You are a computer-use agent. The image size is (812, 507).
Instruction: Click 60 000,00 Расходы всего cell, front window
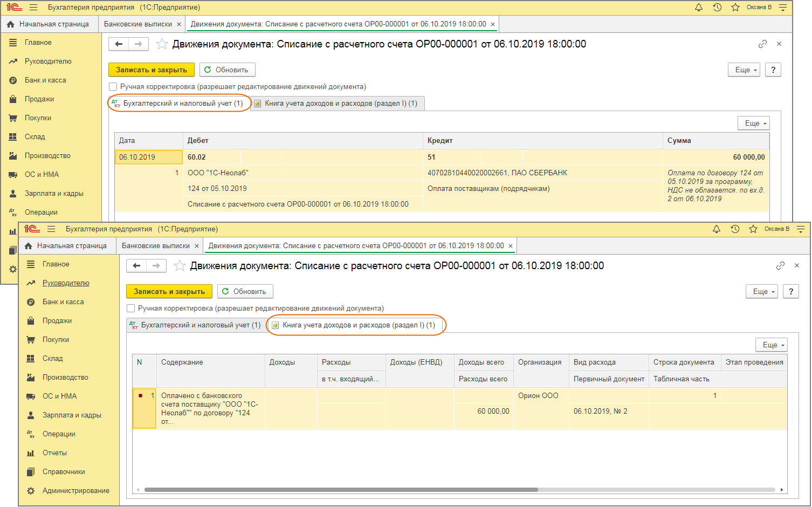click(x=483, y=411)
